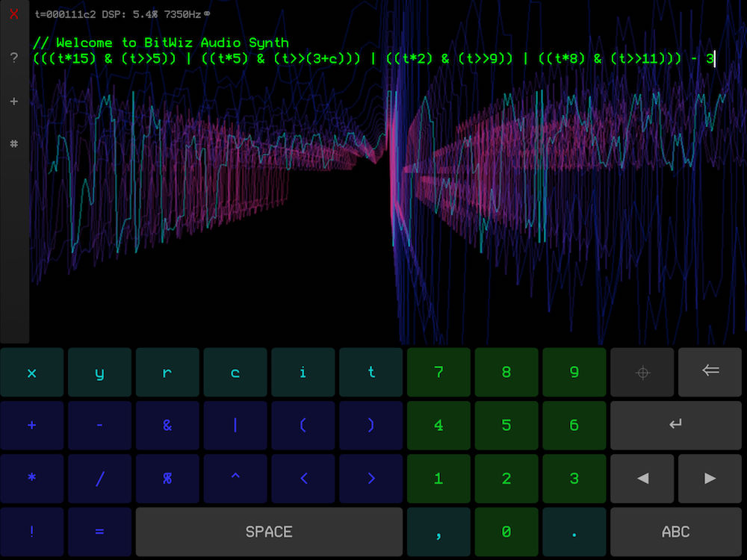Tap the number 9 key
This screenshot has width=747, height=560.
pyautogui.click(x=574, y=372)
